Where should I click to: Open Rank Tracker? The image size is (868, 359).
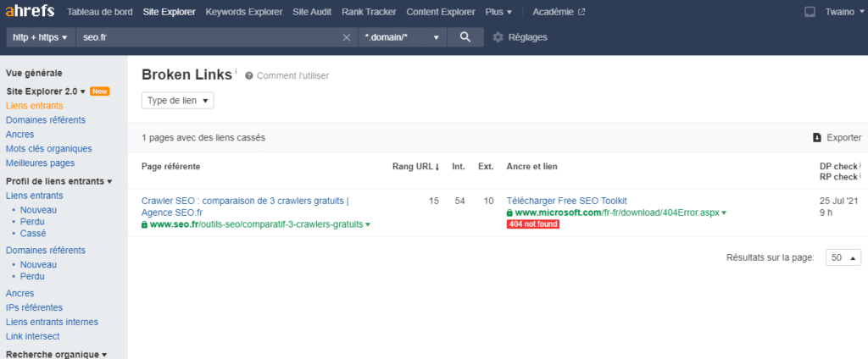pyautogui.click(x=369, y=12)
